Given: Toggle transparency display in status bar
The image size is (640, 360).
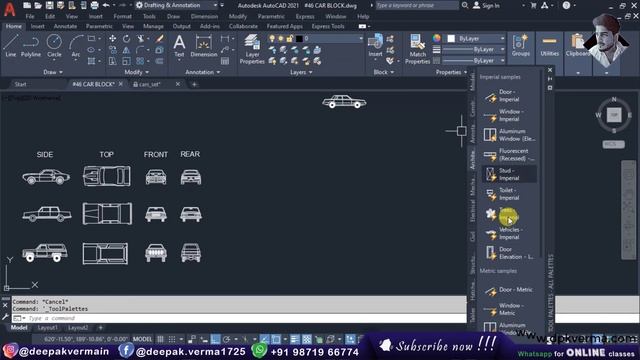Looking at the screenshot, I should (x=307, y=339).
